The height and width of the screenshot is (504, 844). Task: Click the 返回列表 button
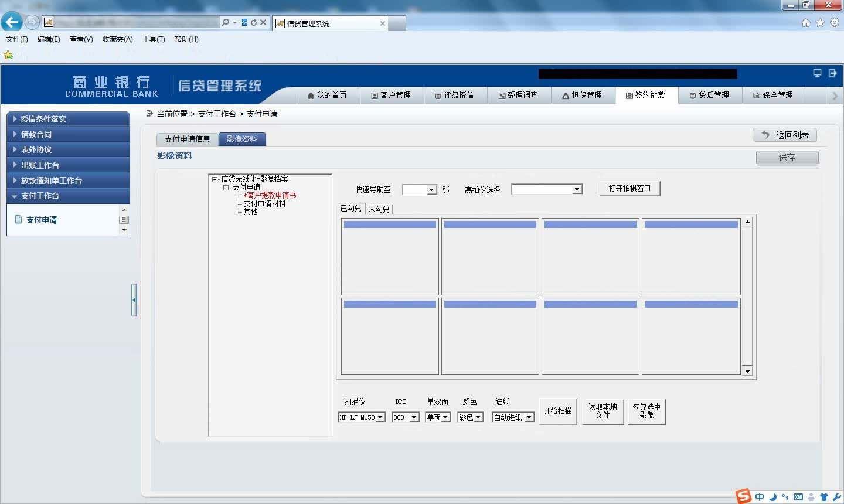point(785,135)
